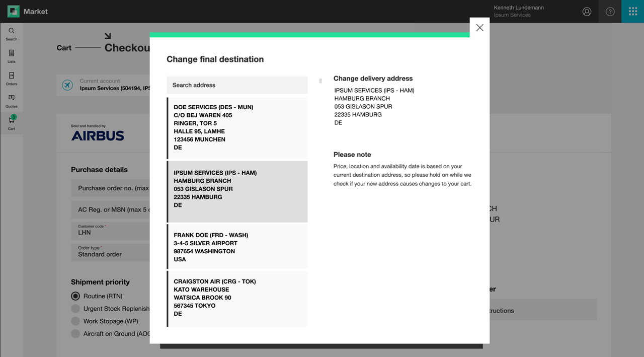Select the DOE SERVICES (DES - MUN) address
This screenshot has width=644, height=357.
pos(237,128)
